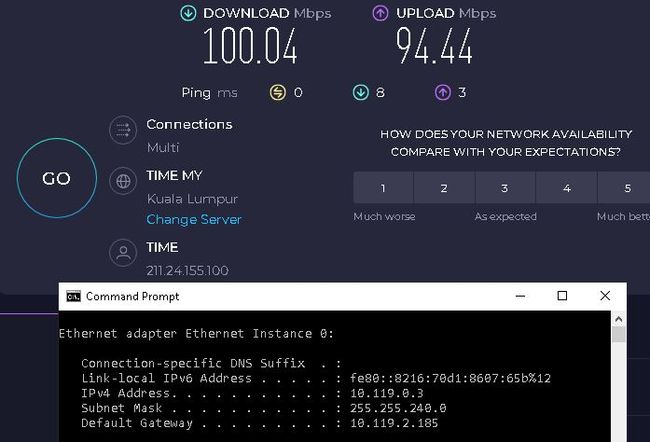Click the yellow idle ping icon

click(x=278, y=93)
